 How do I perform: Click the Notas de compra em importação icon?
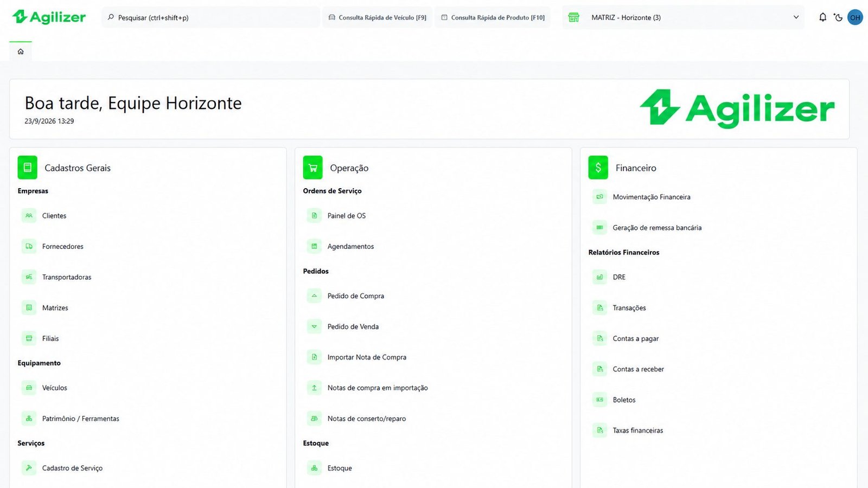click(314, 388)
